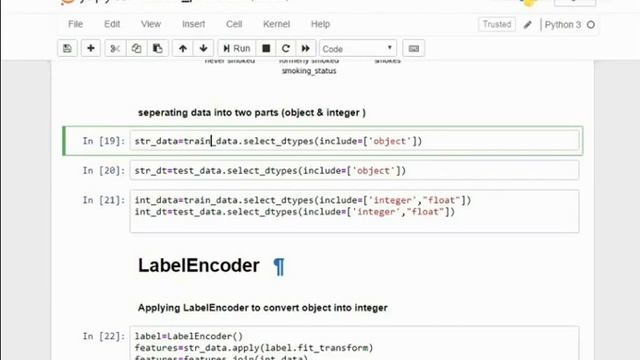Select the In [22] prompt
This screenshot has height=360, width=640.
click(104, 336)
